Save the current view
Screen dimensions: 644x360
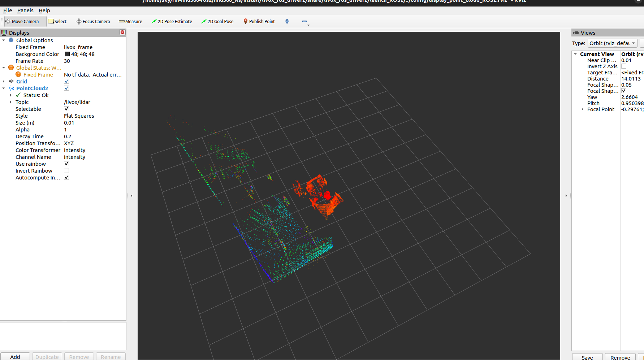pos(587,357)
